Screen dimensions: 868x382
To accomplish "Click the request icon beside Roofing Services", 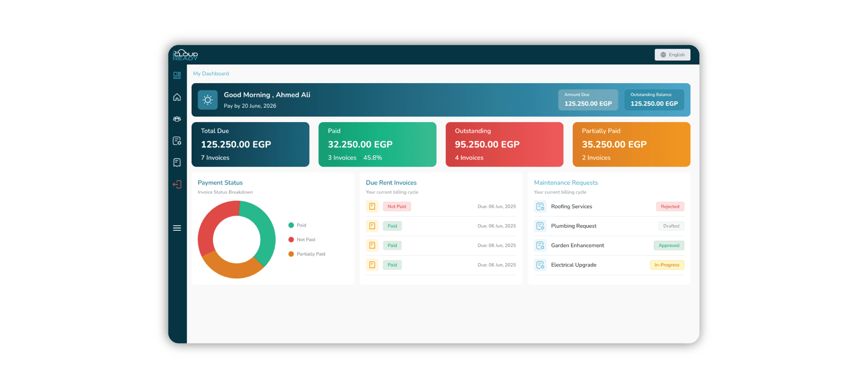I will (x=540, y=206).
